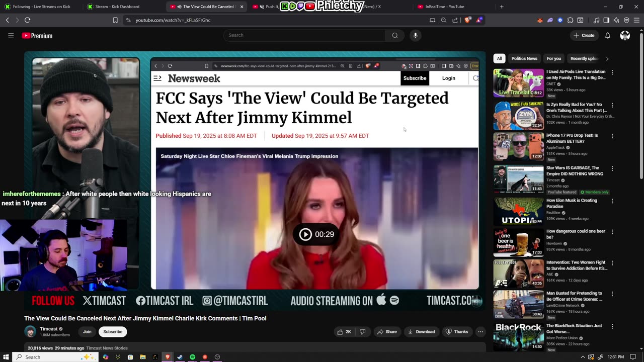The image size is (644, 362).
Task: Open the purple Phantom ghost extension
Action: point(550,20)
